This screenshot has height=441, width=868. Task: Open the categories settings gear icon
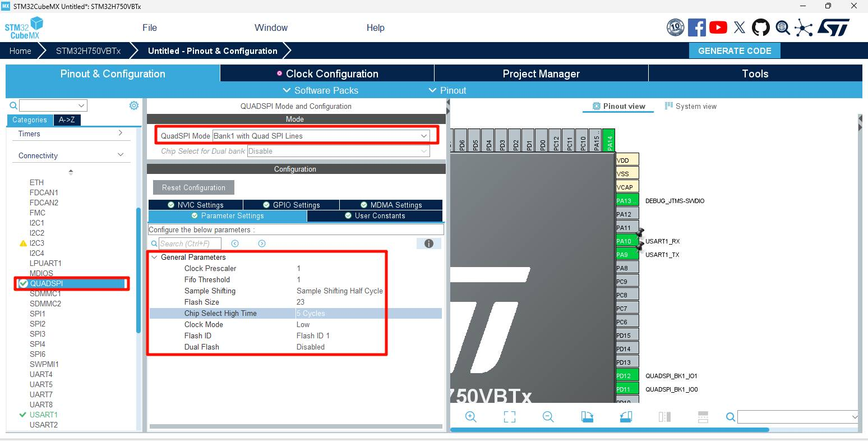[x=134, y=105]
